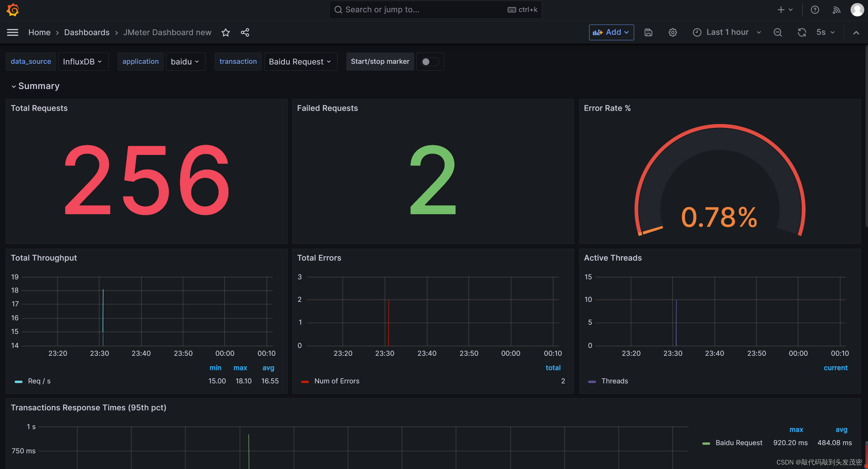The height and width of the screenshot is (469, 868).
Task: Zoom out the time range
Action: [778, 32]
